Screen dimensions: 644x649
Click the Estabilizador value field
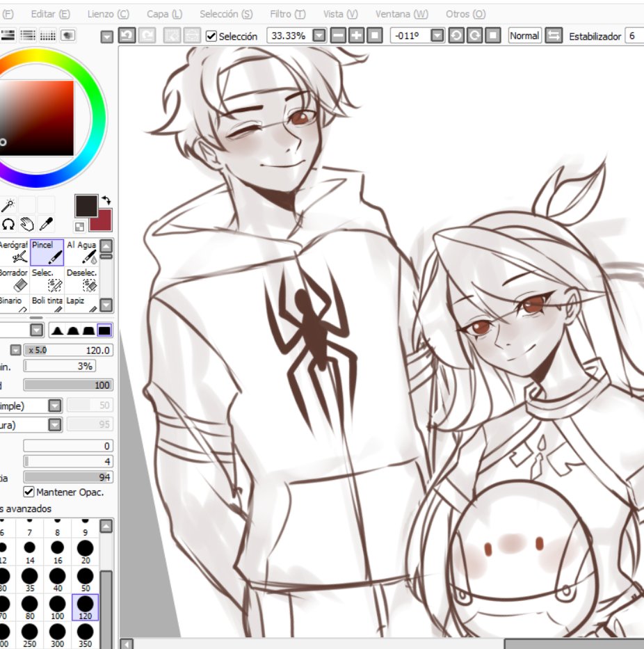pyautogui.click(x=634, y=36)
